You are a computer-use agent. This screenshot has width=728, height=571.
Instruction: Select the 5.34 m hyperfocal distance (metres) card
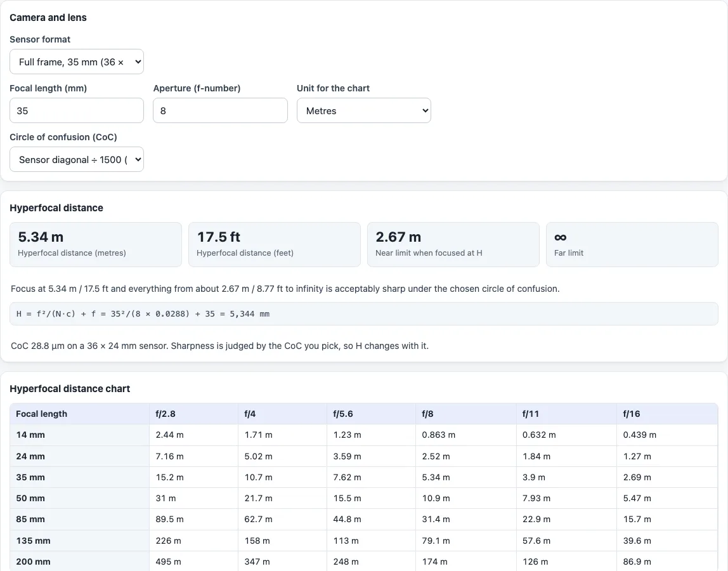(x=96, y=244)
